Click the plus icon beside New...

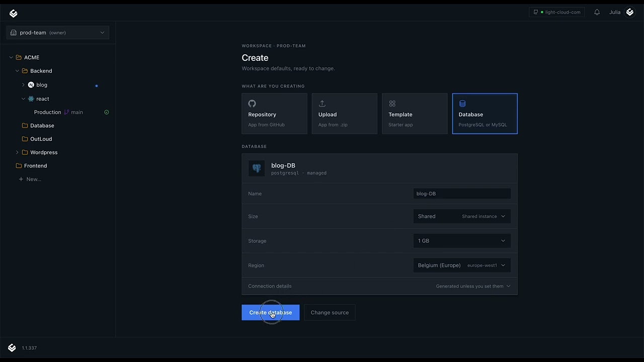[x=21, y=179]
